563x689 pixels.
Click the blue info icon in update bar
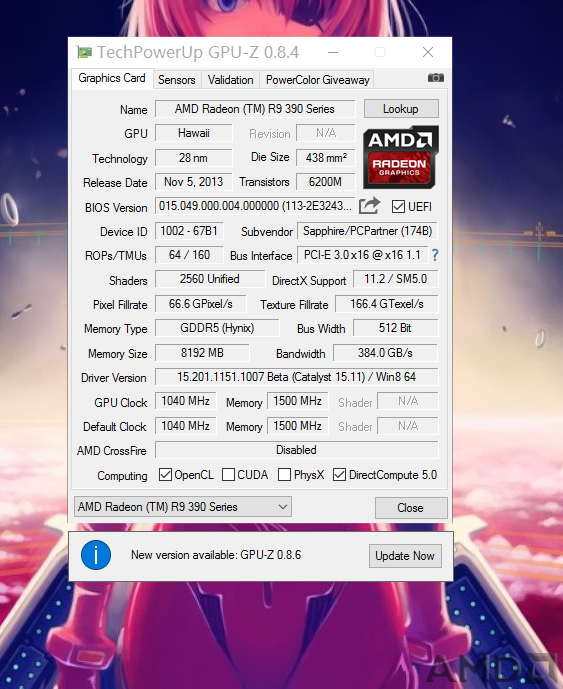(96, 555)
